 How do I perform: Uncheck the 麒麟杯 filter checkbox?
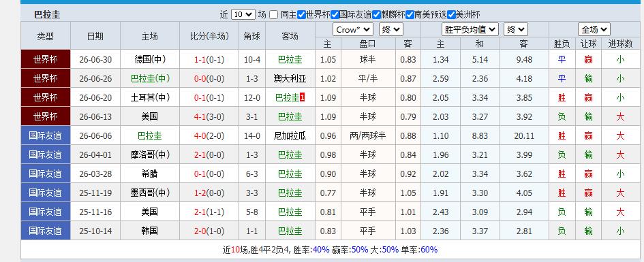[376, 15]
